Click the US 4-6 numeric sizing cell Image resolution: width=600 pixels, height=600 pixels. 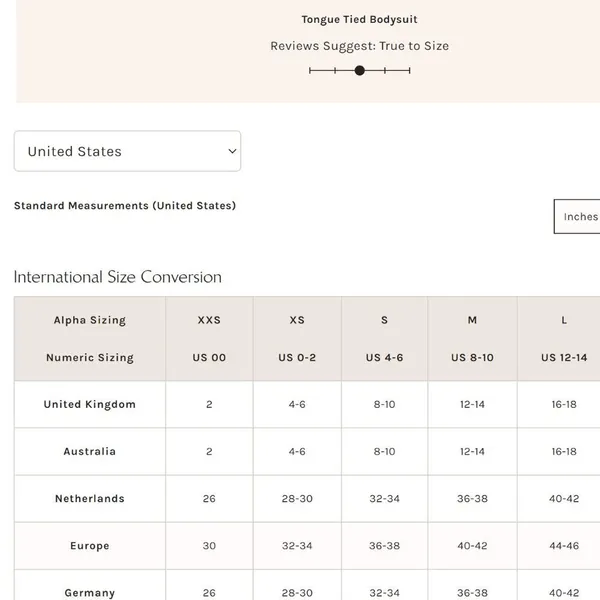[384, 357]
